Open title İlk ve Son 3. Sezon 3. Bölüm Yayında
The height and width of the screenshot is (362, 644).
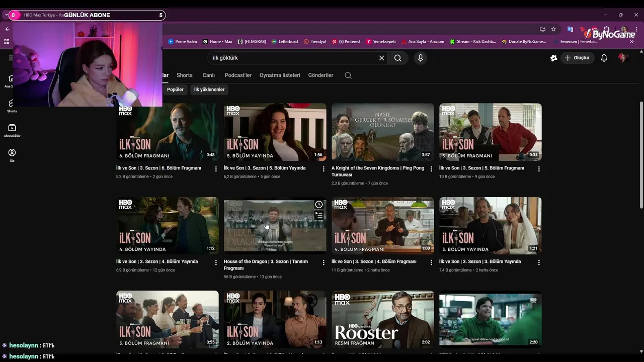click(480, 261)
